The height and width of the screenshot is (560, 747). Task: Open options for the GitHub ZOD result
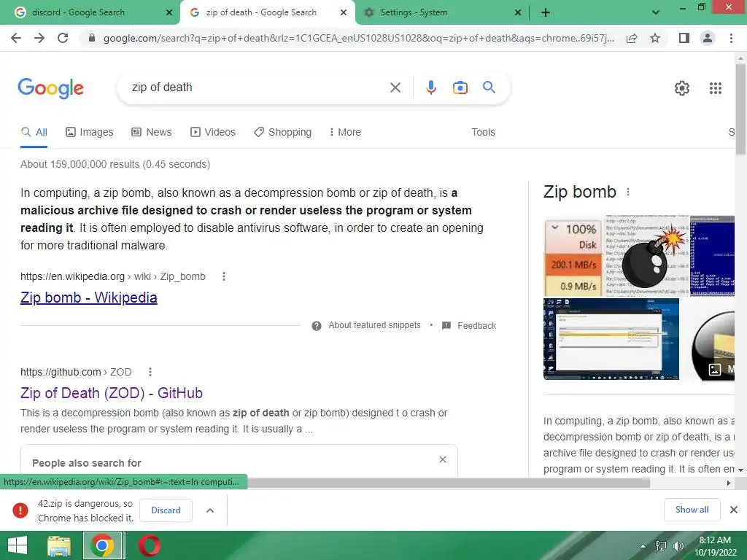click(150, 372)
